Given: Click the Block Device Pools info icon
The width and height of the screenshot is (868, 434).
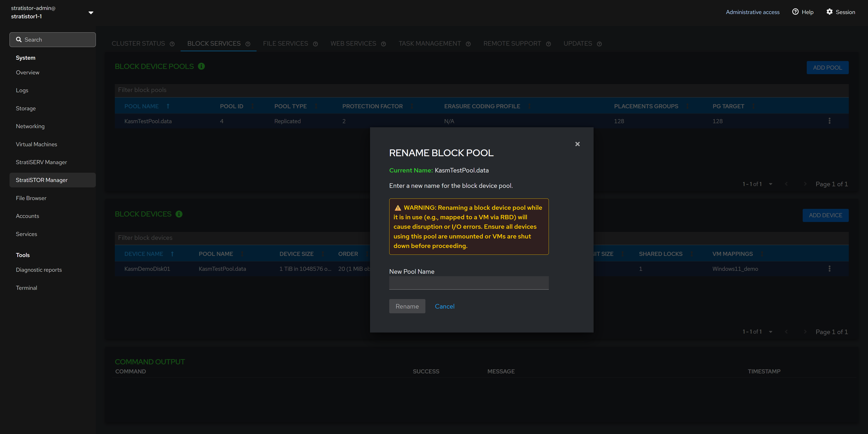Looking at the screenshot, I should point(201,66).
